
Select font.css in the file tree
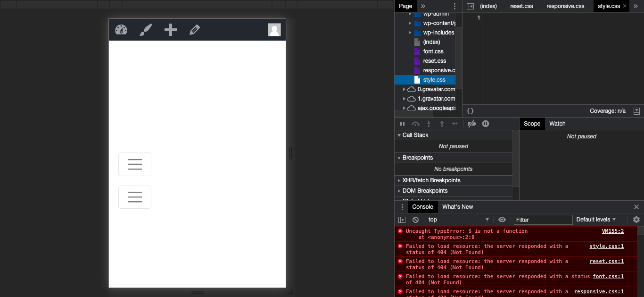(433, 51)
